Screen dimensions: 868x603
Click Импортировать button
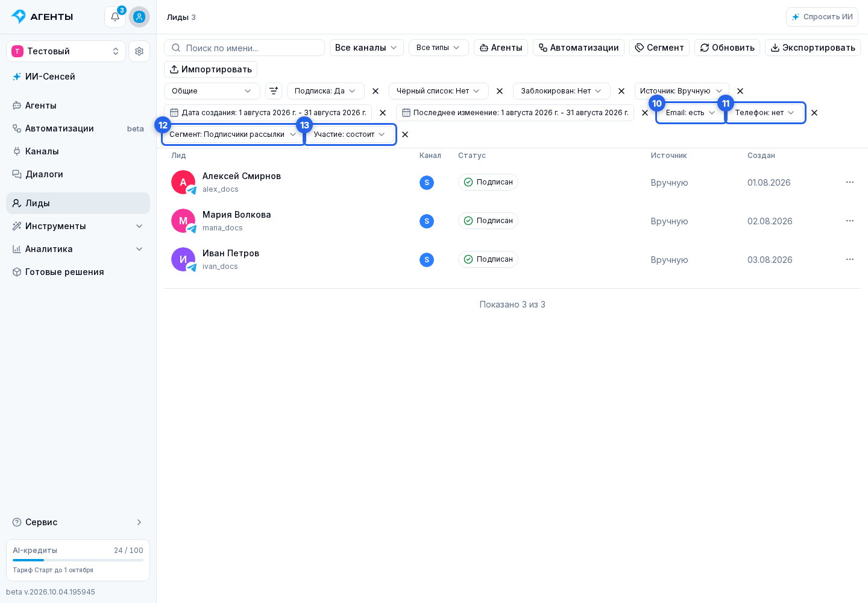pos(211,69)
